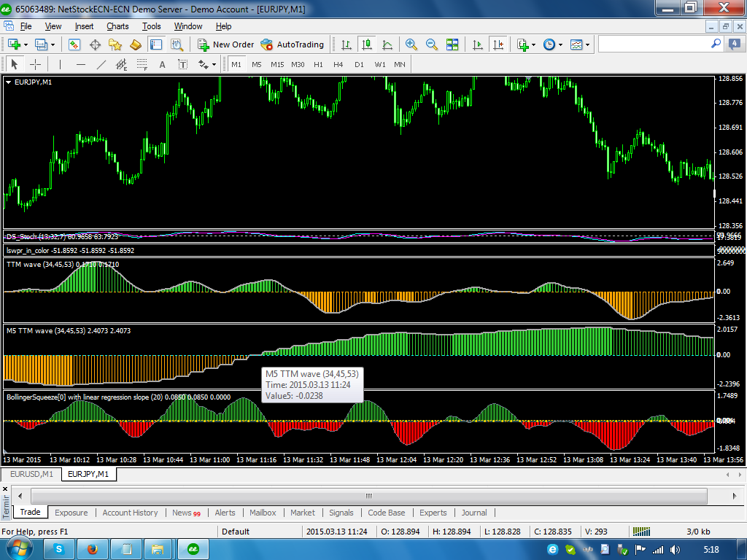The width and height of the screenshot is (747, 560).
Task: Open the Charts menu
Action: click(117, 26)
